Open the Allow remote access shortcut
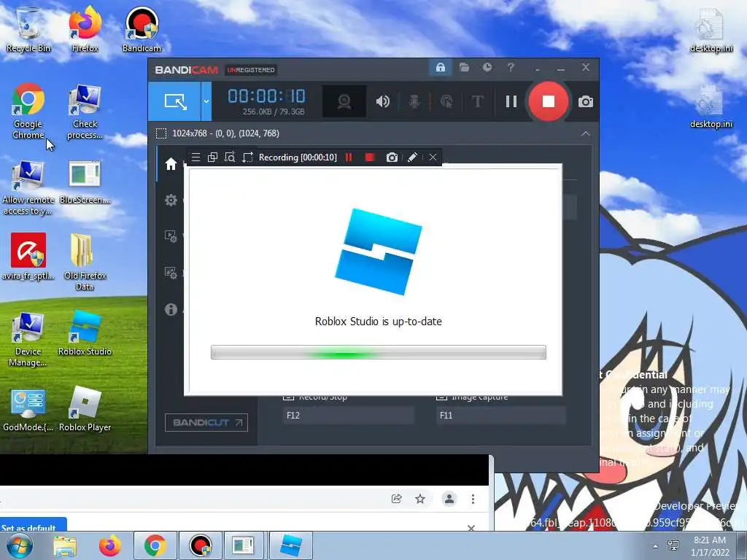 pos(28,187)
